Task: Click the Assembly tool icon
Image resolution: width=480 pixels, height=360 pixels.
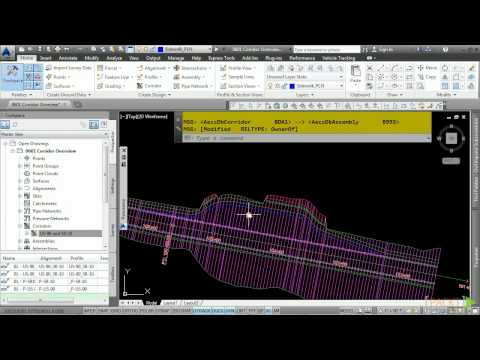Action: (177, 77)
